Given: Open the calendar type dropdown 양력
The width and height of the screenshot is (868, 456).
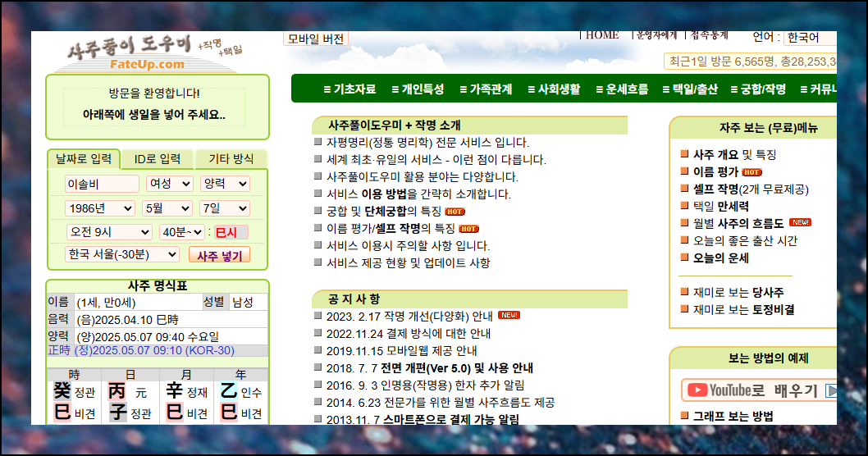Looking at the screenshot, I should 225,184.
